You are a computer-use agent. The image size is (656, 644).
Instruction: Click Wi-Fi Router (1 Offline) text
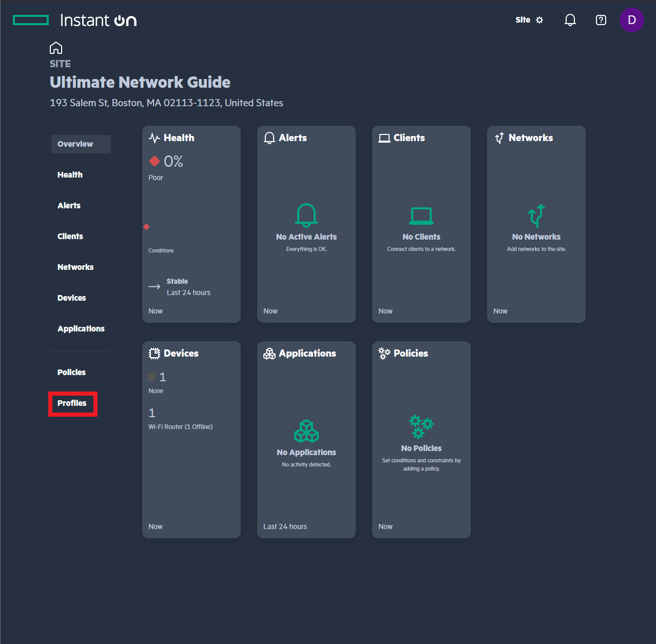181,427
